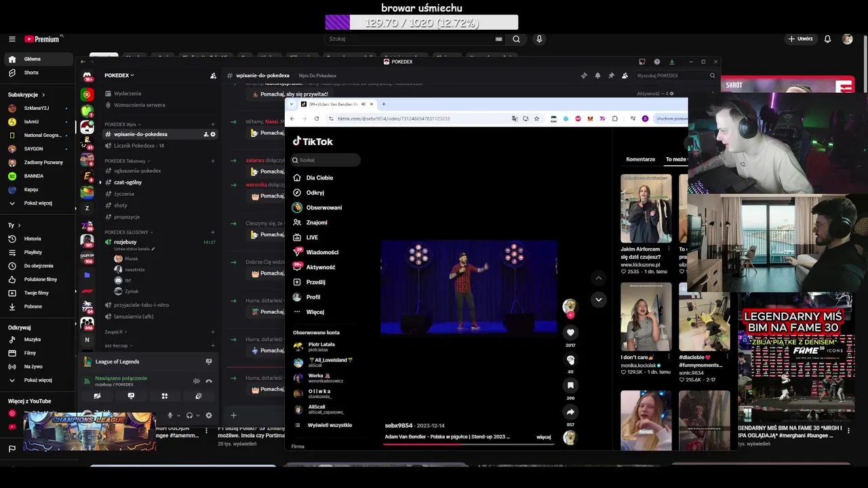Viewport: 868px width, 488px height.
Task: Open Wiadomości in TikTok sidebar
Action: click(315, 252)
